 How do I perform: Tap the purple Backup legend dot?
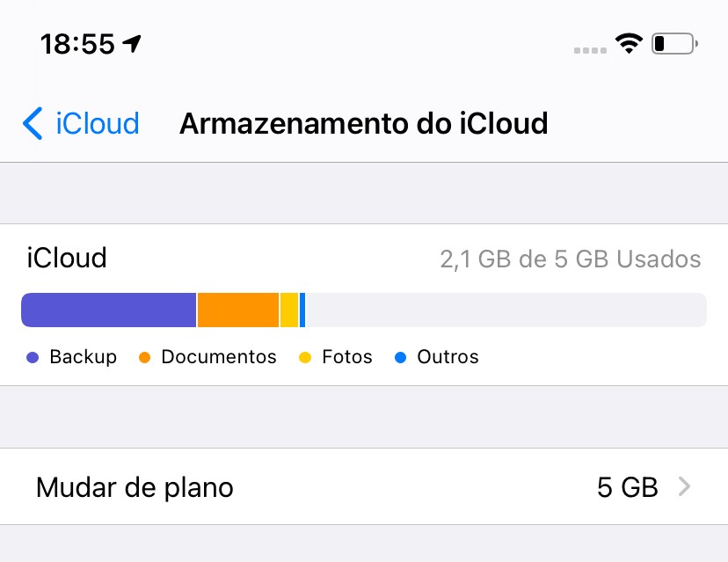tap(33, 358)
